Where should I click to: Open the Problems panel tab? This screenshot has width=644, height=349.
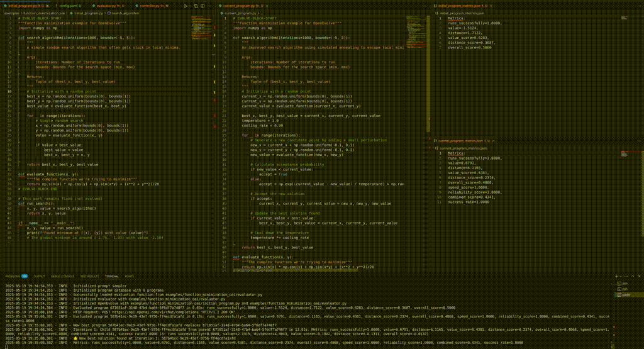[x=12, y=276]
